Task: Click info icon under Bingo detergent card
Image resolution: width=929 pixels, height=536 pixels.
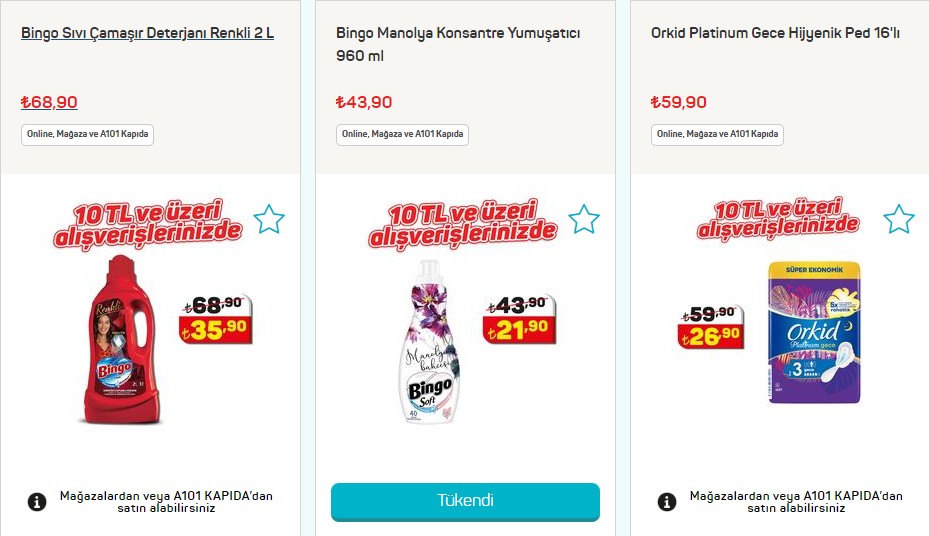Action: (37, 502)
